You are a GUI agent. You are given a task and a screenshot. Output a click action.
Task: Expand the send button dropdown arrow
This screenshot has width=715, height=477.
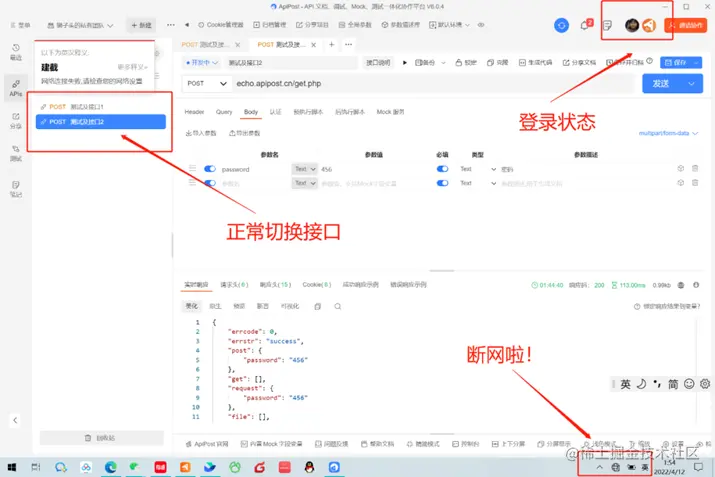(691, 83)
